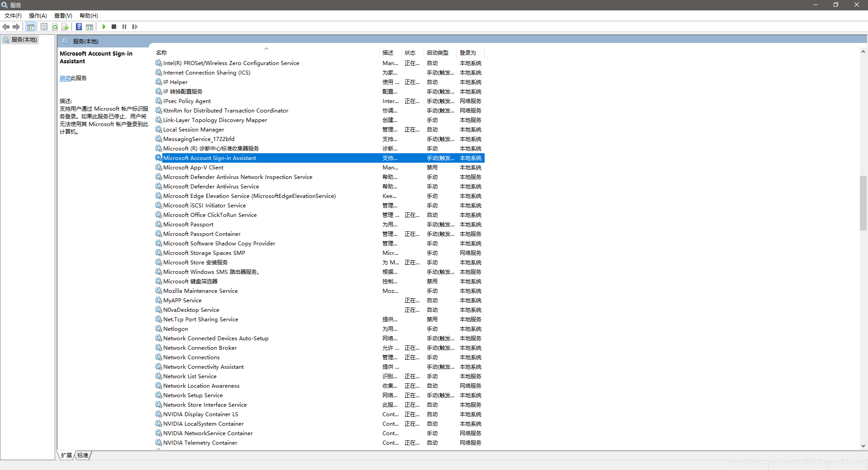
Task: Sort by the 名称 column header
Action: [266, 53]
